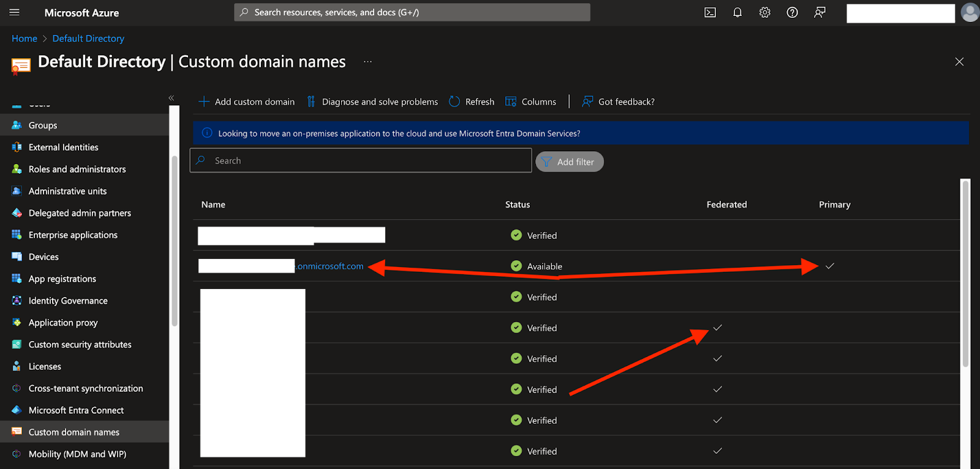This screenshot has width=980, height=469.
Task: Sort by Federated column header
Action: pyautogui.click(x=726, y=204)
